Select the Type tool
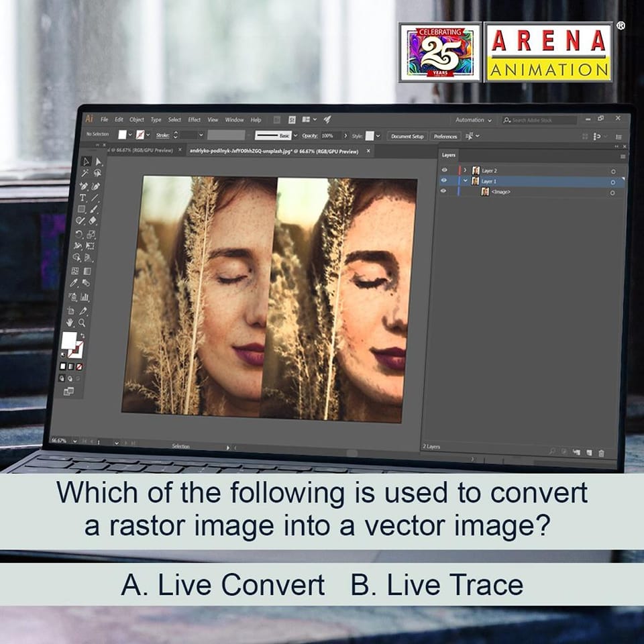The width and height of the screenshot is (644, 644). point(83,198)
